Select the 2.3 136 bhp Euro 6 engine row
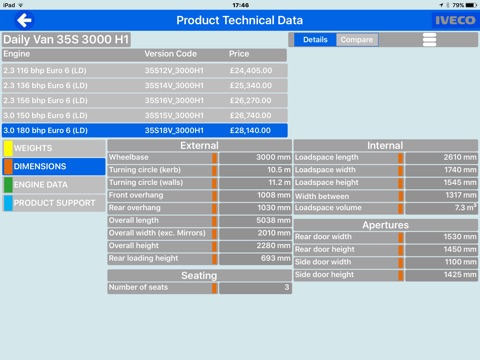Viewport: 480px width, 360px height. click(x=144, y=86)
